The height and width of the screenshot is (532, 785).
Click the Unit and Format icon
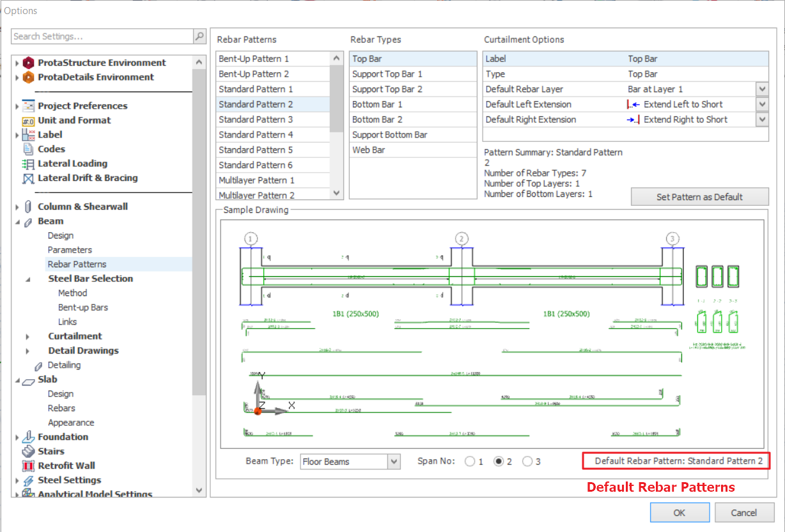pos(28,121)
